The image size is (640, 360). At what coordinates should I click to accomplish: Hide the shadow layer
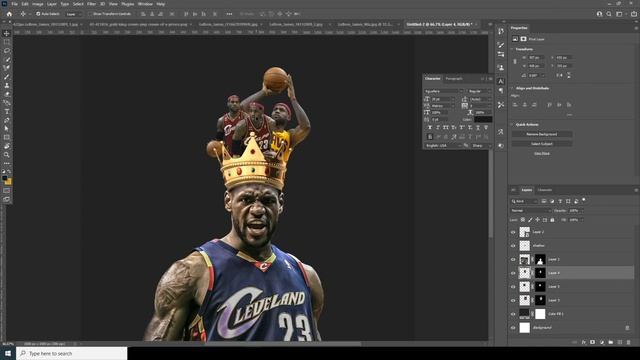513,246
